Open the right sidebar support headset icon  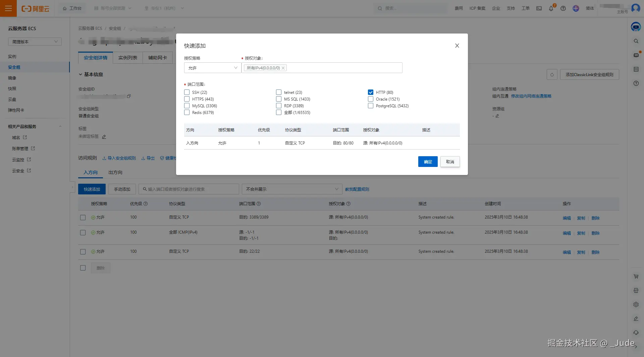pyautogui.click(x=636, y=333)
